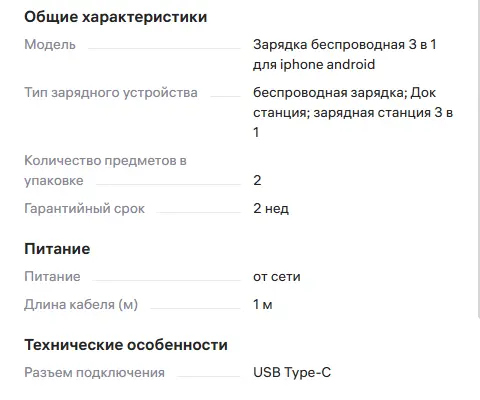Image resolution: width=480 pixels, height=400 pixels.
Task: Click the heading Технические особенности
Action: tap(126, 345)
